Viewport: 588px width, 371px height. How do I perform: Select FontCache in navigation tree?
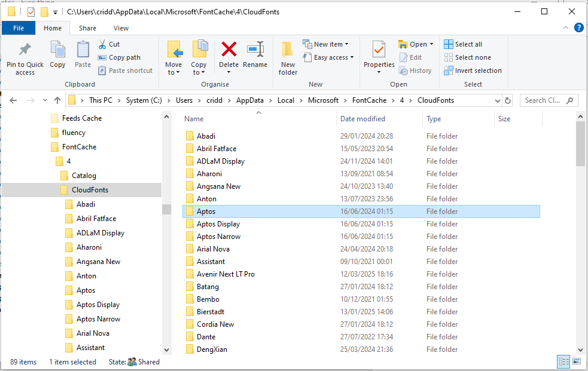click(79, 147)
